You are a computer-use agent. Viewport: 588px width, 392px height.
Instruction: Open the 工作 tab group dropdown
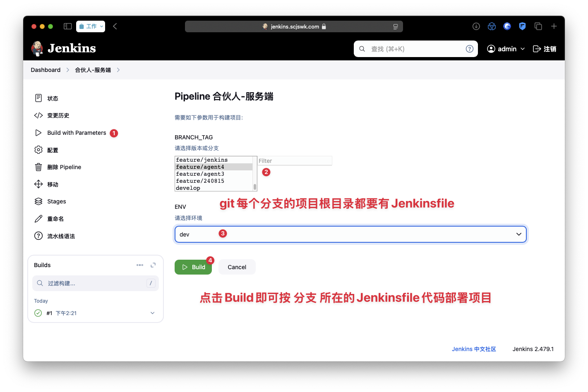click(x=91, y=26)
